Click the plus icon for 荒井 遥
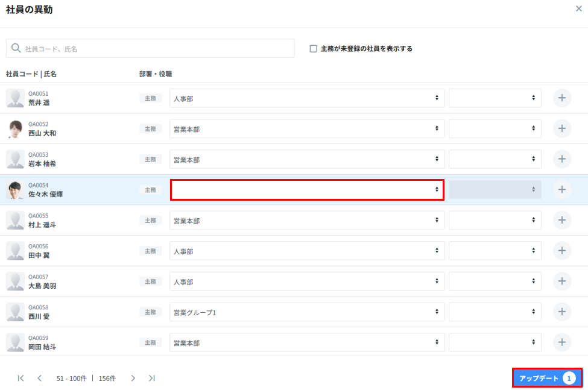The width and height of the screenshot is (588, 390). point(561,98)
